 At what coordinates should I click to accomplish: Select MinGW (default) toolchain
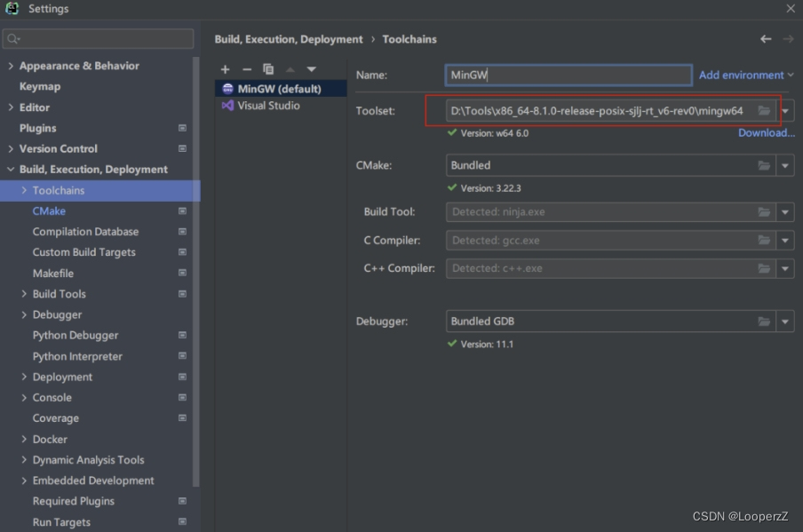click(281, 89)
